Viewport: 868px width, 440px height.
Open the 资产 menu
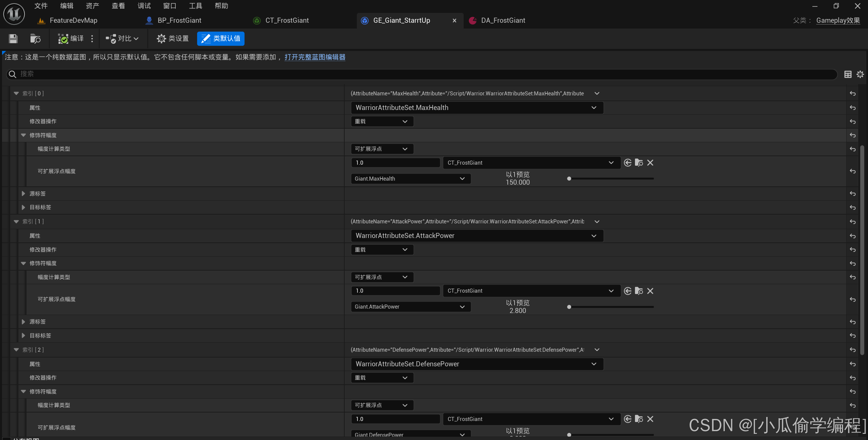[x=92, y=6]
